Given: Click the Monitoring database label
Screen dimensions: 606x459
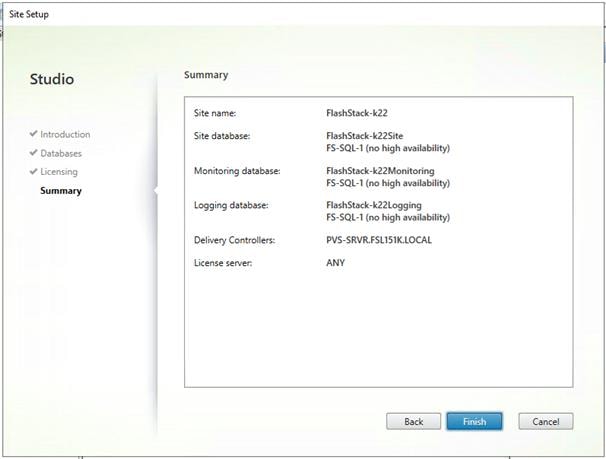Looking at the screenshot, I should 237,171.
